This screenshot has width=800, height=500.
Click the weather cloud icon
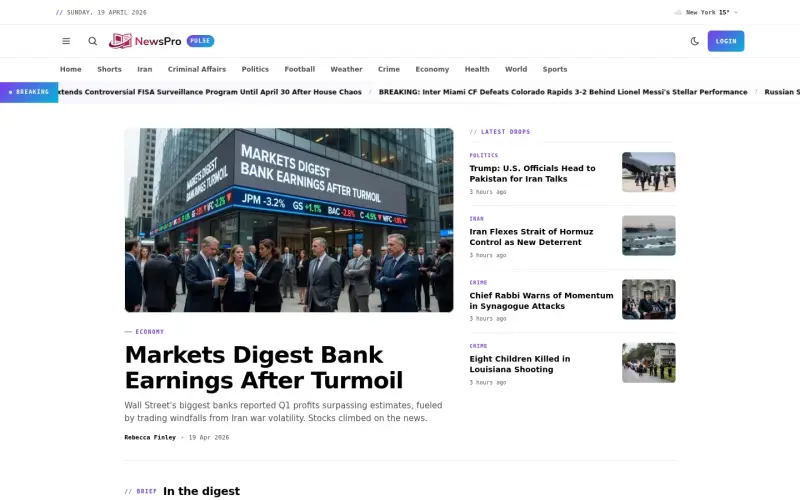[678, 12]
